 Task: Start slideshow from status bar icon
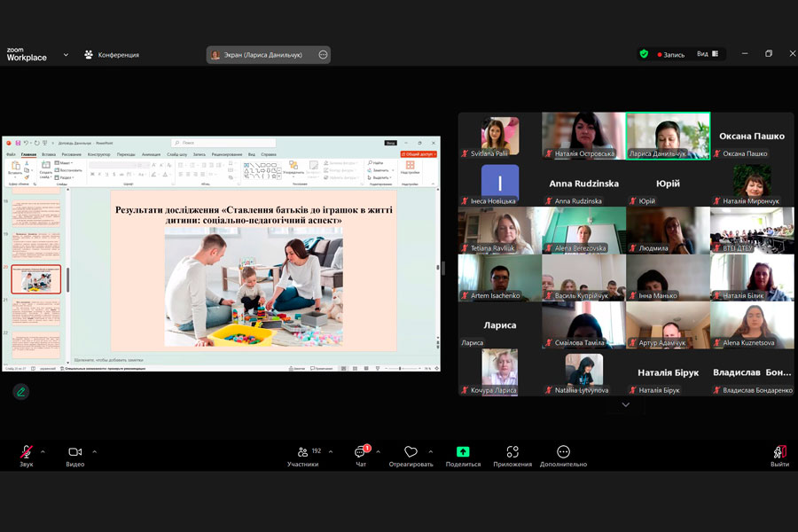tap(377, 368)
